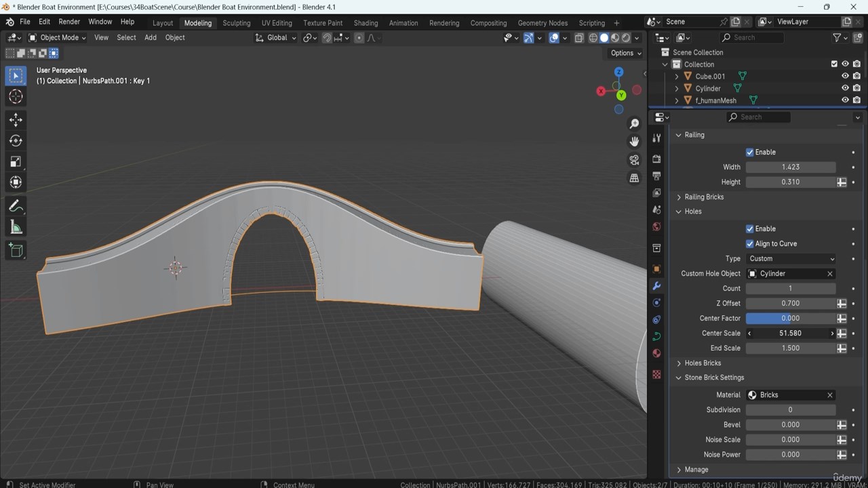Remove the Bricks material assignment
The image size is (868, 488).
(x=829, y=395)
